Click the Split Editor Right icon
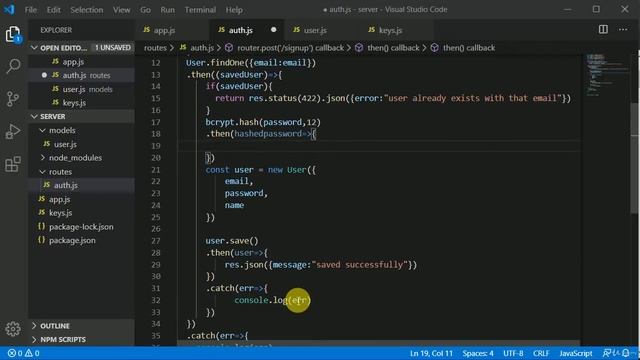This screenshot has height=360, width=640. tap(603, 29)
